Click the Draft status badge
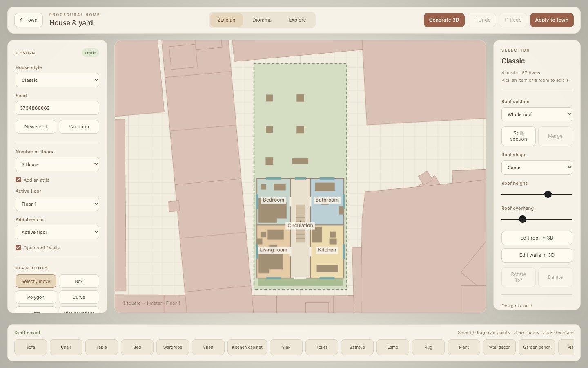The height and width of the screenshot is (368, 588). click(91, 53)
